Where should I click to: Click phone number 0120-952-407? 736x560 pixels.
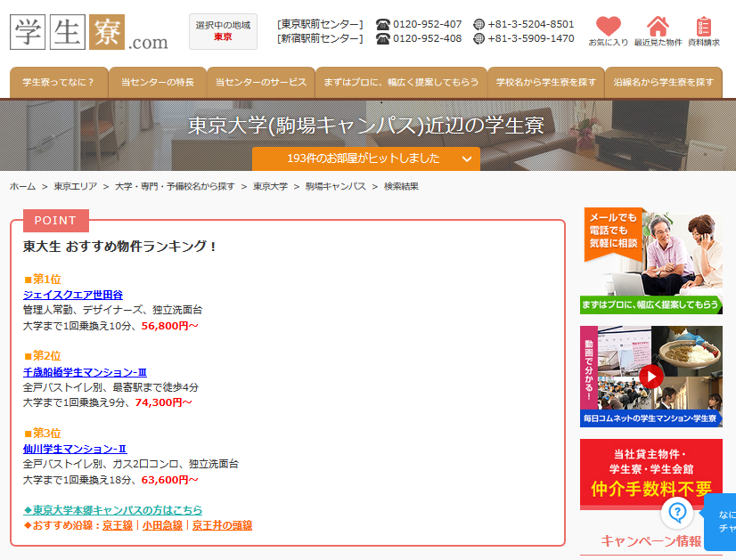(x=427, y=24)
